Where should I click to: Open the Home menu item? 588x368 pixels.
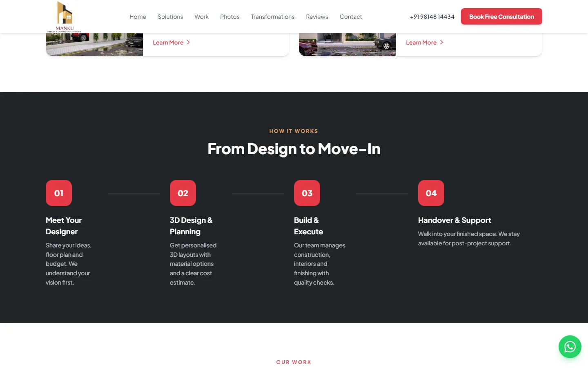138,17
